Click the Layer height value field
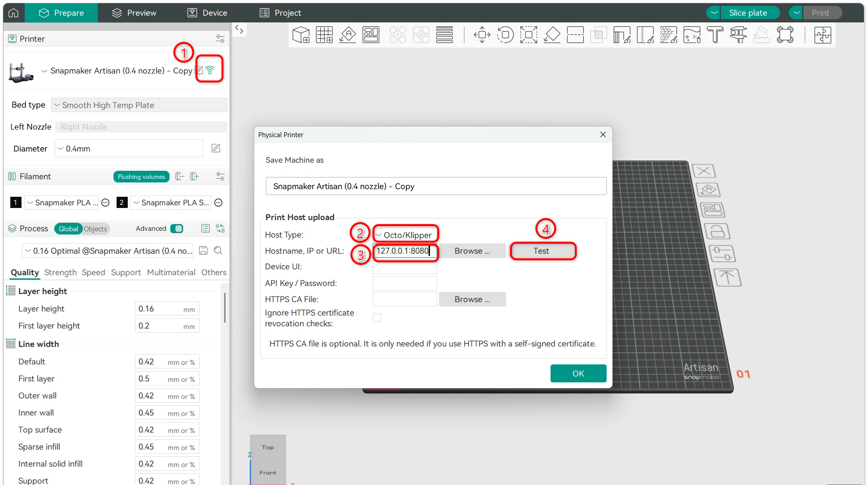868x485 pixels. tap(167, 308)
